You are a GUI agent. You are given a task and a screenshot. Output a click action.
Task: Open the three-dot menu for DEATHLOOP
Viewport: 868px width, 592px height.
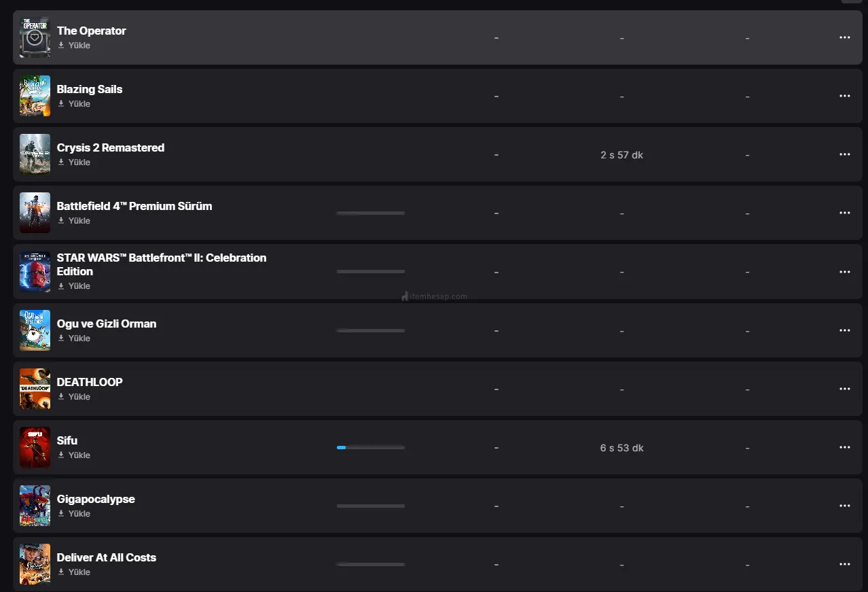[844, 389]
